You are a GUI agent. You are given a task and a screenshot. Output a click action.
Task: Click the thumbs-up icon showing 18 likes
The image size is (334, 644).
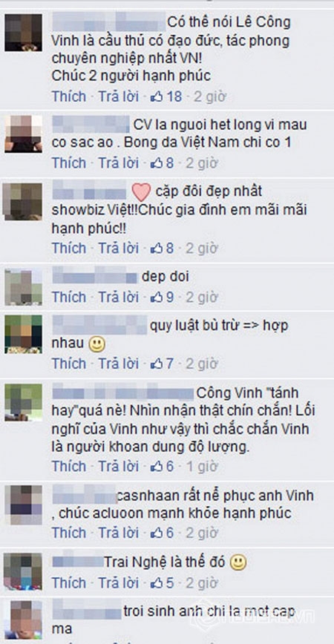coord(157,97)
